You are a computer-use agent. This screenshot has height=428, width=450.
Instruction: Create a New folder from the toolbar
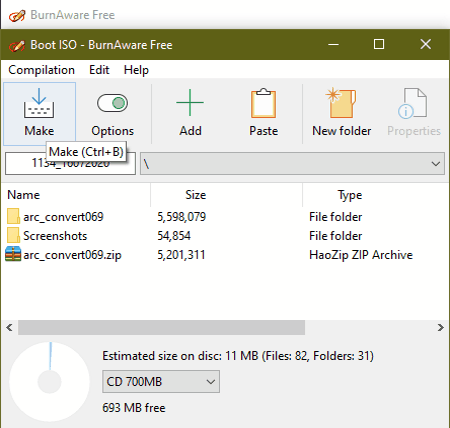point(341,114)
